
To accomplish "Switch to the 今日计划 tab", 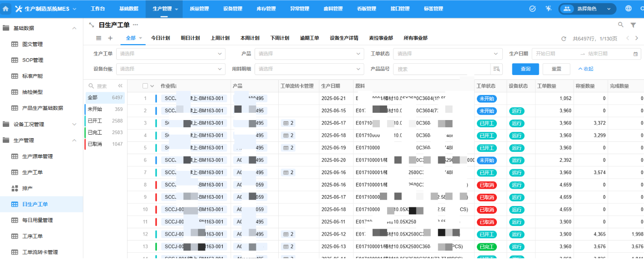I will [160, 38].
